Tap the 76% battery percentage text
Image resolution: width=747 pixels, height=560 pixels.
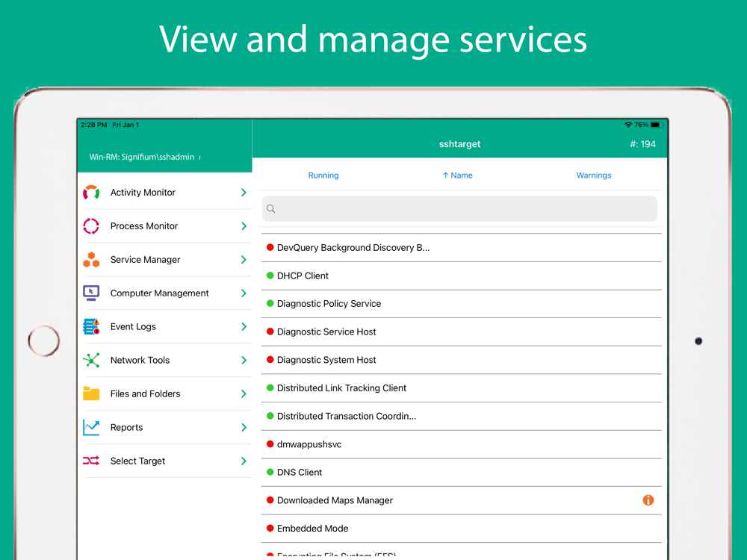click(641, 125)
